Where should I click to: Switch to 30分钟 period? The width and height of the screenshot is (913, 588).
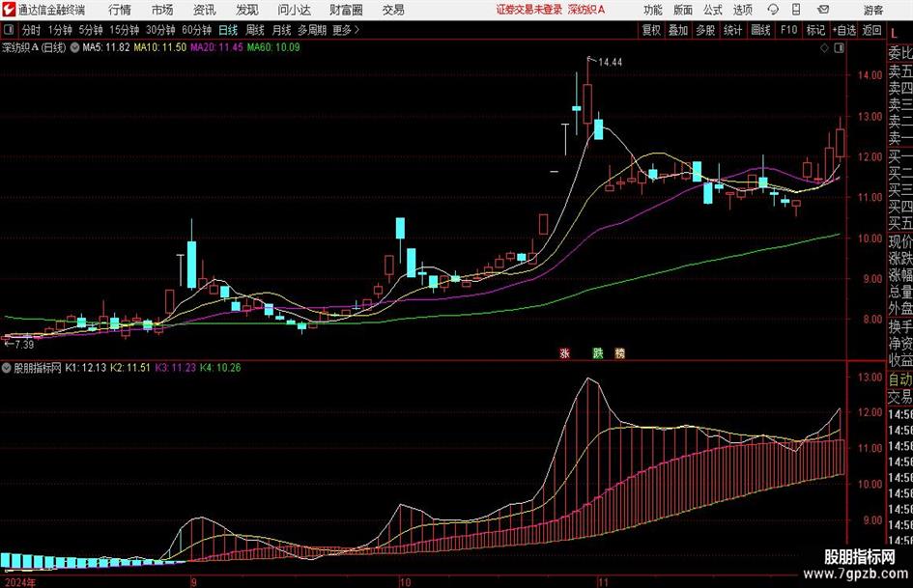pos(160,30)
